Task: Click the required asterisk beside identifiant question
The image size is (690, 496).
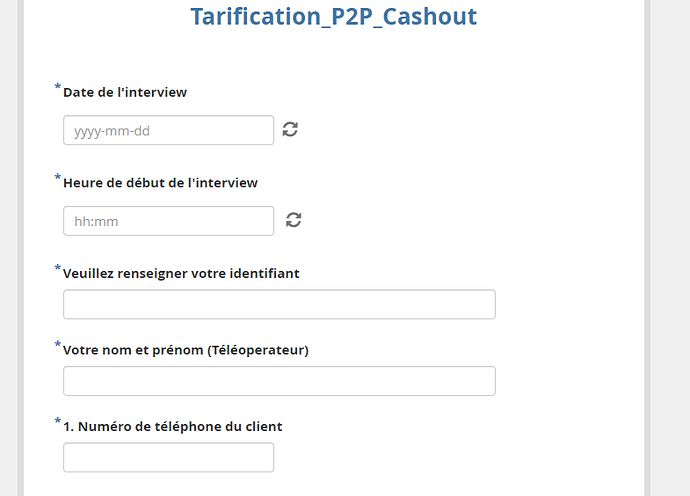Action: [58, 269]
